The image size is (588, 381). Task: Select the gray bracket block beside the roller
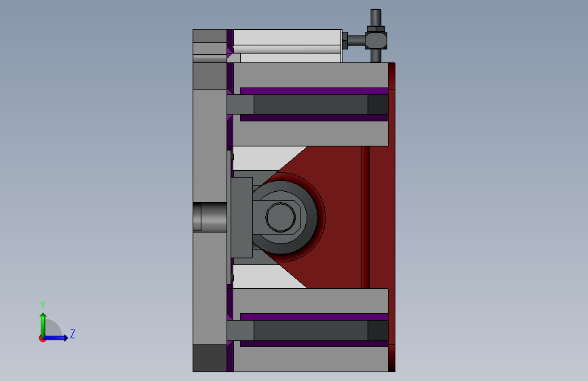pyautogui.click(x=242, y=218)
